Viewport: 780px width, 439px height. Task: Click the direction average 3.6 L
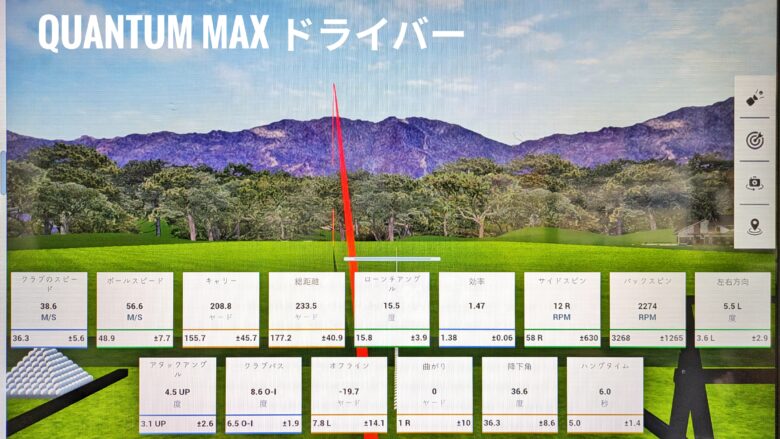coord(706,338)
